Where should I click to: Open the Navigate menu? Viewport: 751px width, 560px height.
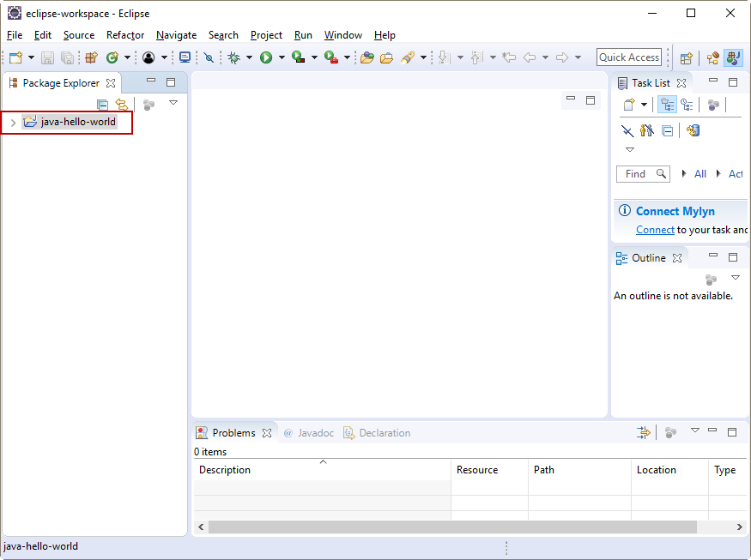pyautogui.click(x=176, y=35)
